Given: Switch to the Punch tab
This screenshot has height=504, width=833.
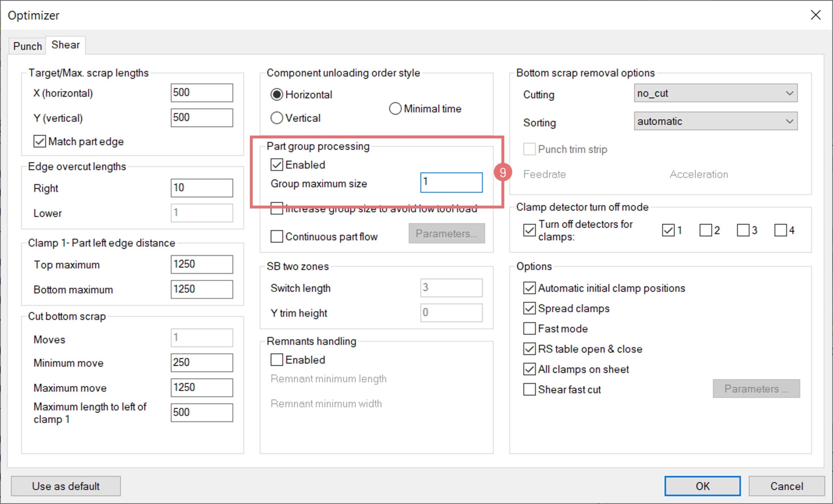Looking at the screenshot, I should click(x=27, y=46).
